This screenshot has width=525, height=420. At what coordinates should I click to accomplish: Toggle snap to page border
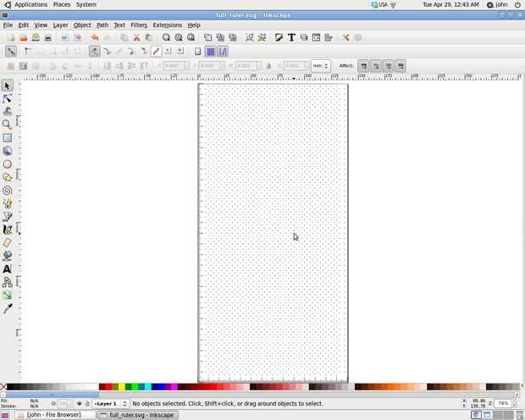pos(198,52)
